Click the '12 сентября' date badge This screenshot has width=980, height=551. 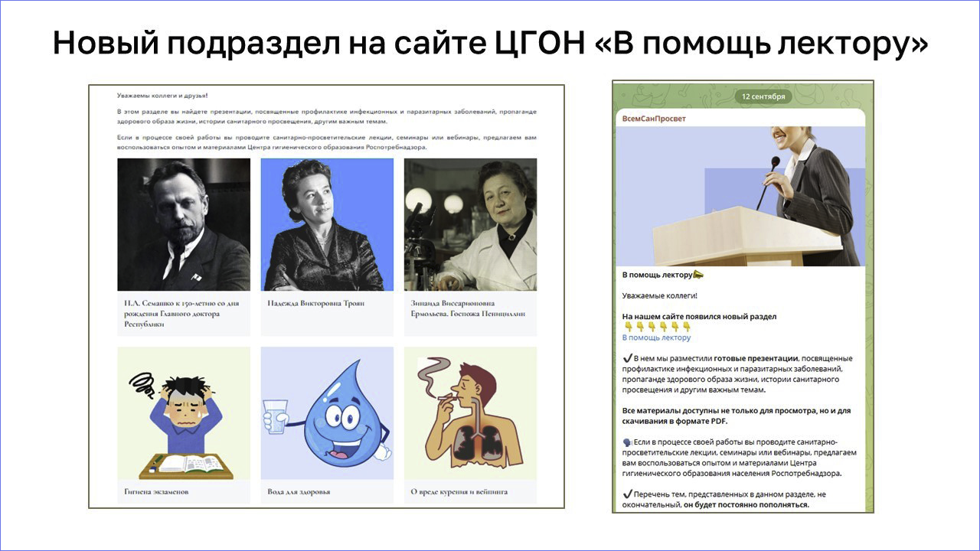tap(763, 97)
